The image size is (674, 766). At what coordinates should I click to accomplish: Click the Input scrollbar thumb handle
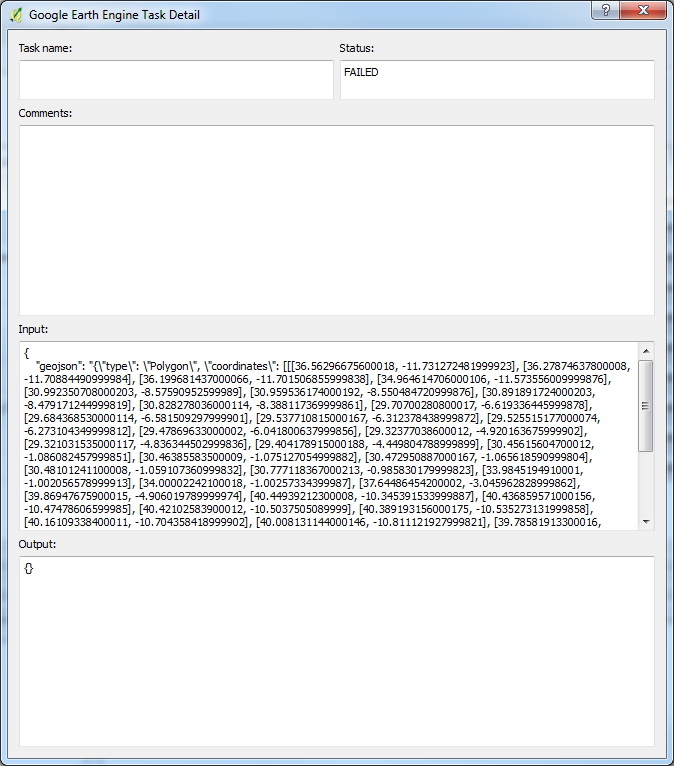(x=646, y=406)
